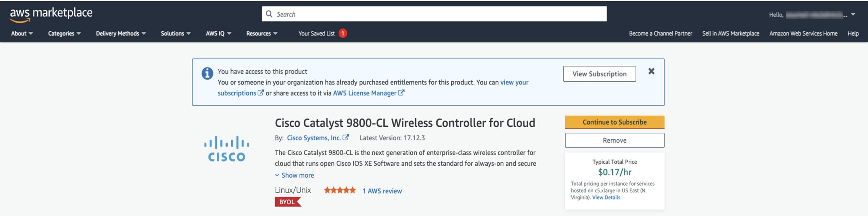Open the Help link
Screen dimensions: 868x216
click(853, 33)
